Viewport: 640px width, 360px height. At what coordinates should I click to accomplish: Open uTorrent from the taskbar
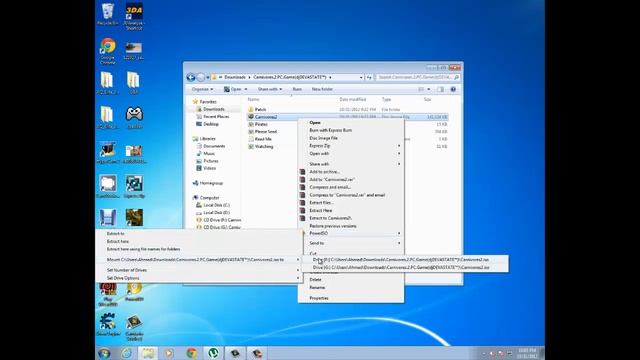213,353
